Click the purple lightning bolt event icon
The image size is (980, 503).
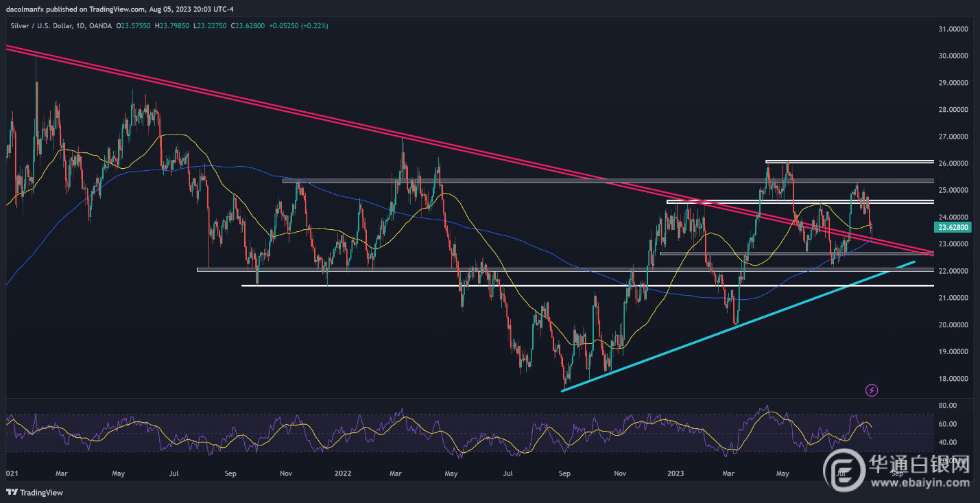[872, 390]
